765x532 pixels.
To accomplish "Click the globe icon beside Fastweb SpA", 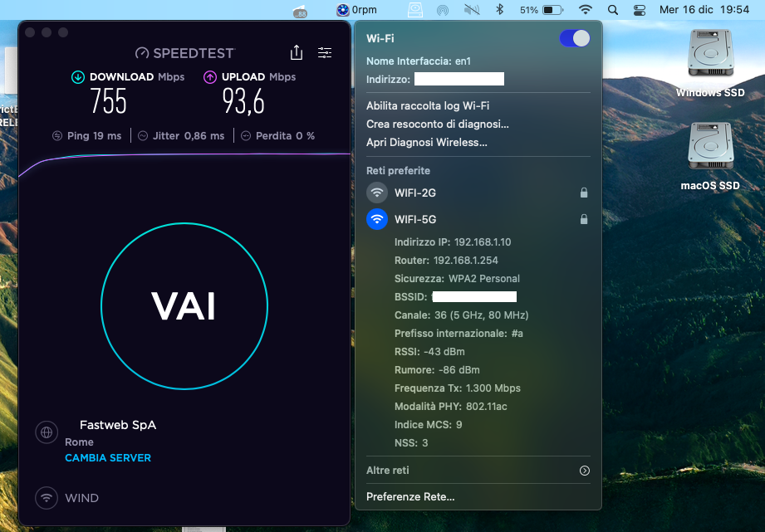I will (x=47, y=432).
